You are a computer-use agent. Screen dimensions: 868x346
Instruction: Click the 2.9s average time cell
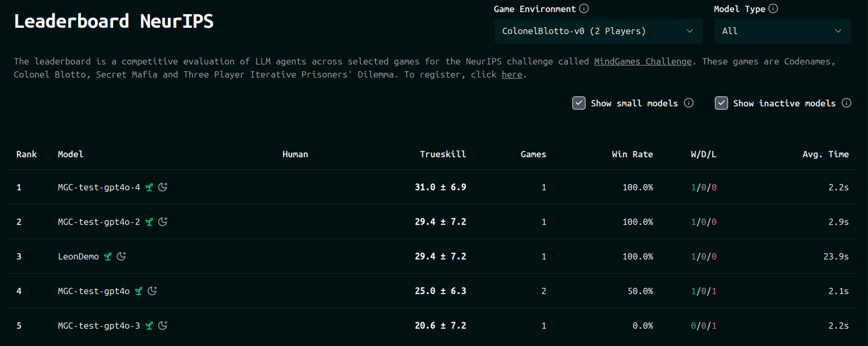(x=839, y=222)
